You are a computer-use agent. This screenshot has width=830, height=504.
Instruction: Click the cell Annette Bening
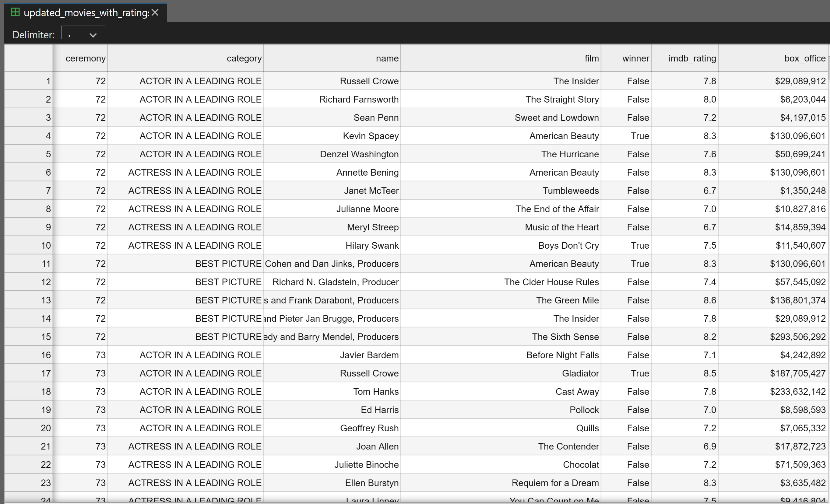[332, 172]
